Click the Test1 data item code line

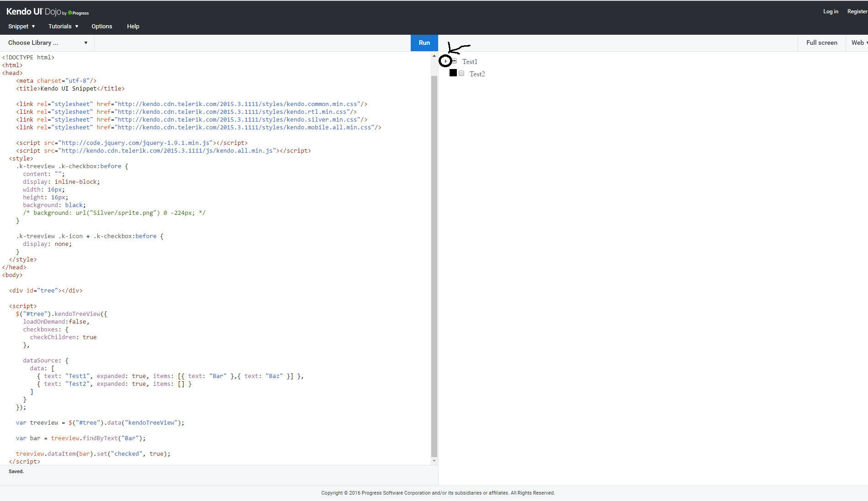click(x=170, y=376)
